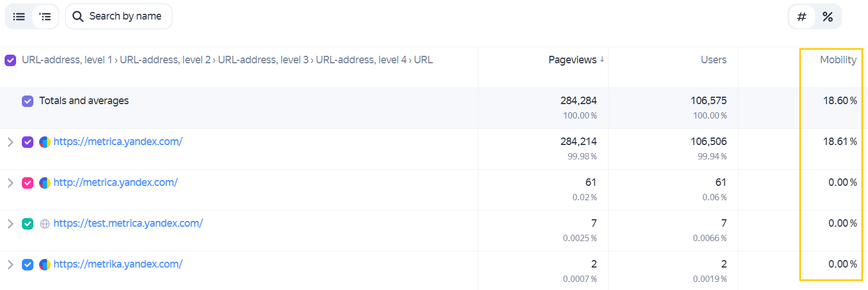Click pageviews share 0.02 %

584,197
